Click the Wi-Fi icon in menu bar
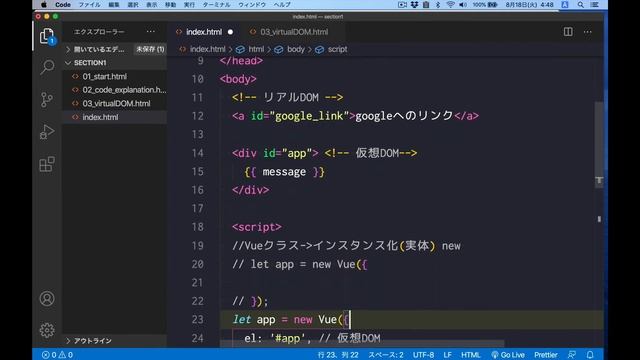This screenshot has height=360, width=640. pyautogui.click(x=450, y=5)
